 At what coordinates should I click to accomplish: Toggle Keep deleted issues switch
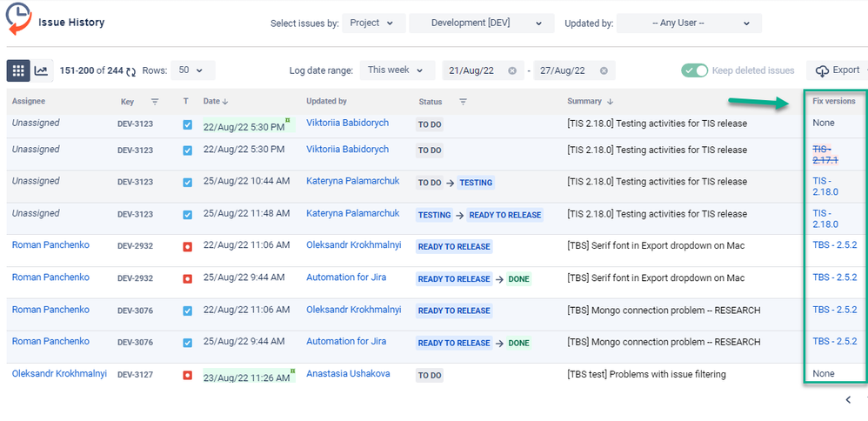pyautogui.click(x=695, y=71)
